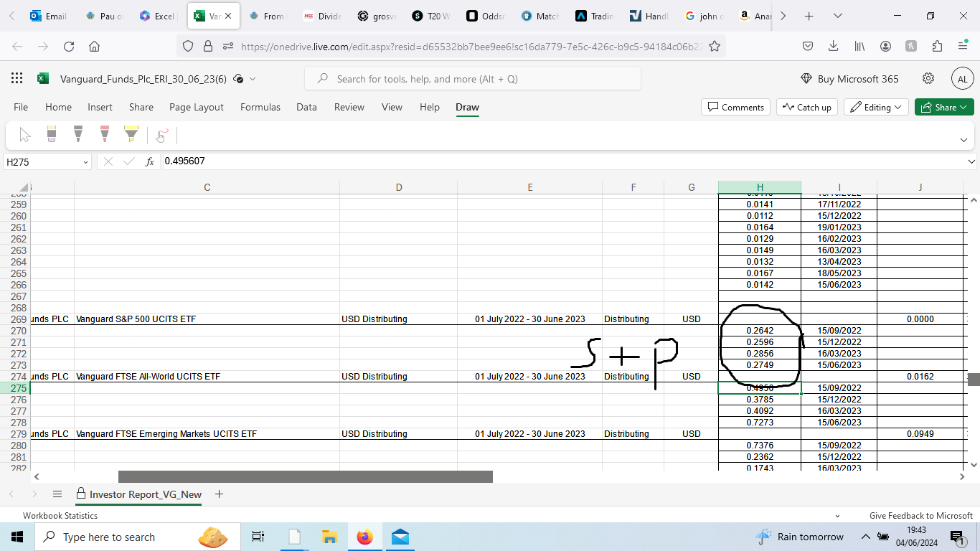Viewport: 980px width, 551px height.
Task: Open the Honey extension icon
Action: pyautogui.click(x=911, y=46)
